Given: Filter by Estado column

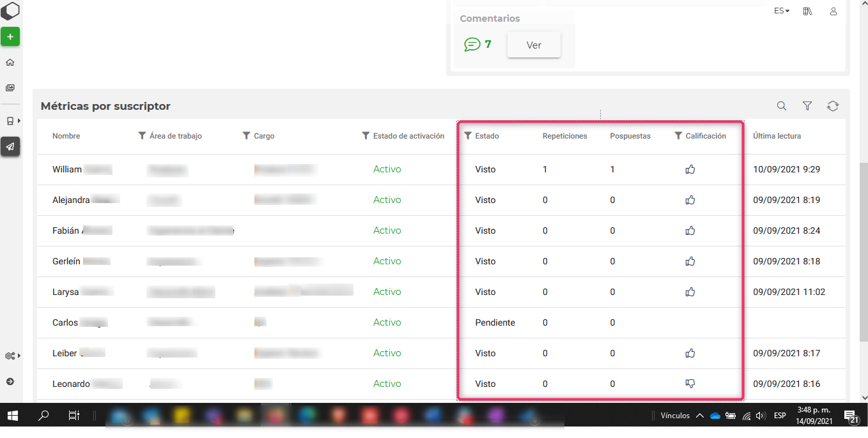Looking at the screenshot, I should click(x=468, y=136).
